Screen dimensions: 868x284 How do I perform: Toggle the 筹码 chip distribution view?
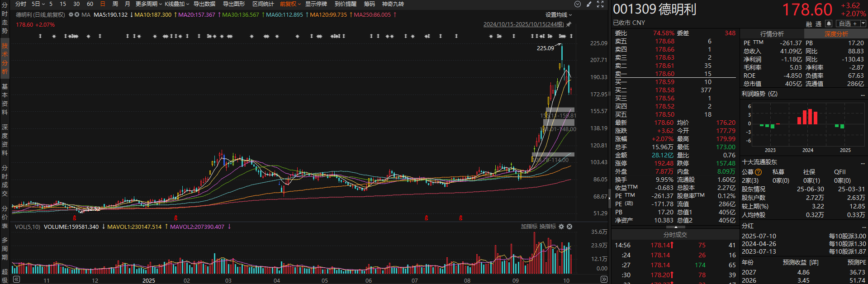[x=369, y=4]
